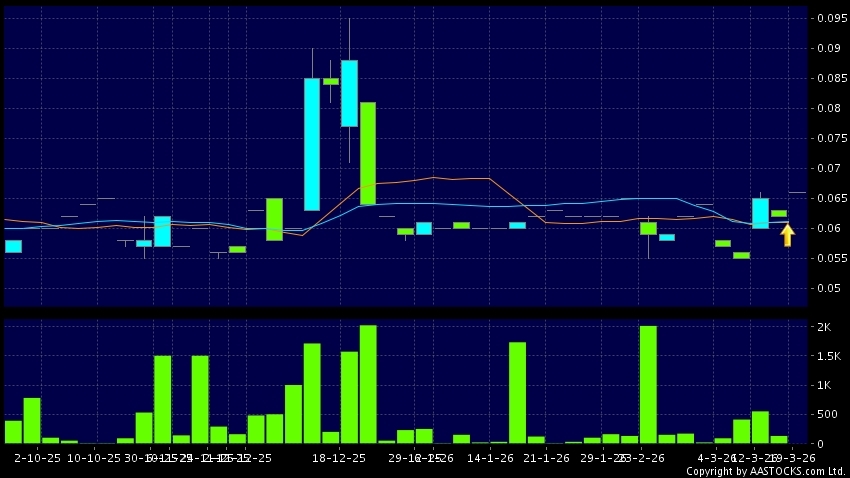Click the 21-1-26 date label
850x478 pixels.
tap(545, 457)
